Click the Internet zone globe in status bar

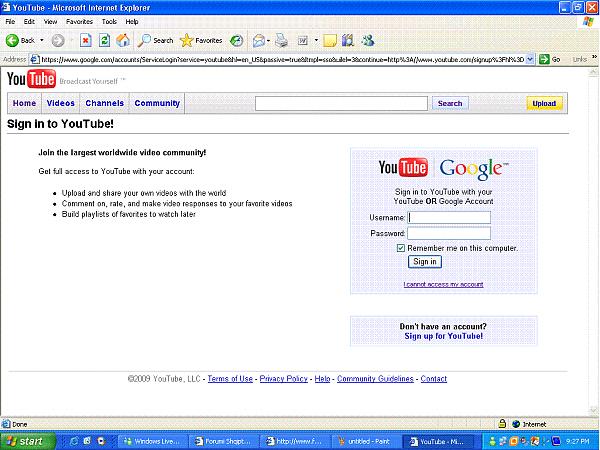pos(516,424)
